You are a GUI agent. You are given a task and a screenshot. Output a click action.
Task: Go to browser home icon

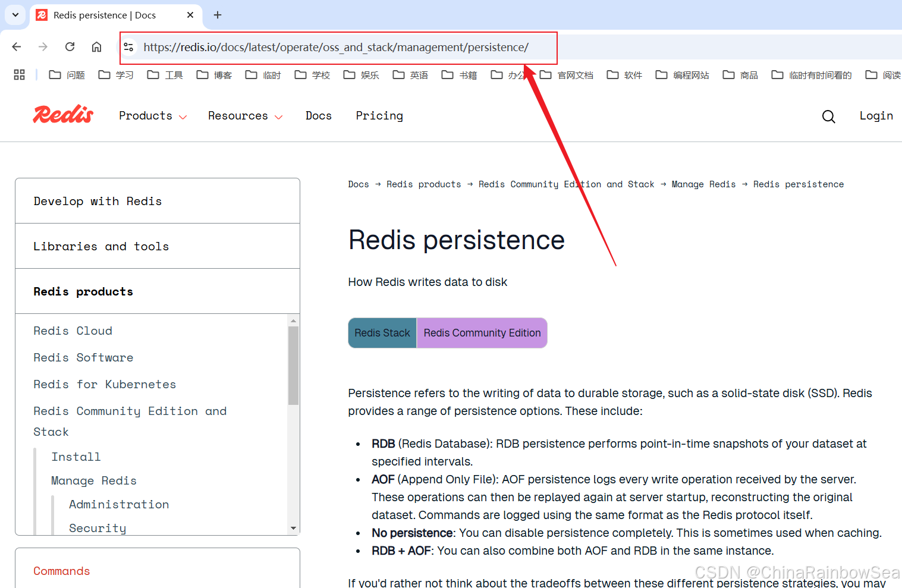[x=96, y=47]
